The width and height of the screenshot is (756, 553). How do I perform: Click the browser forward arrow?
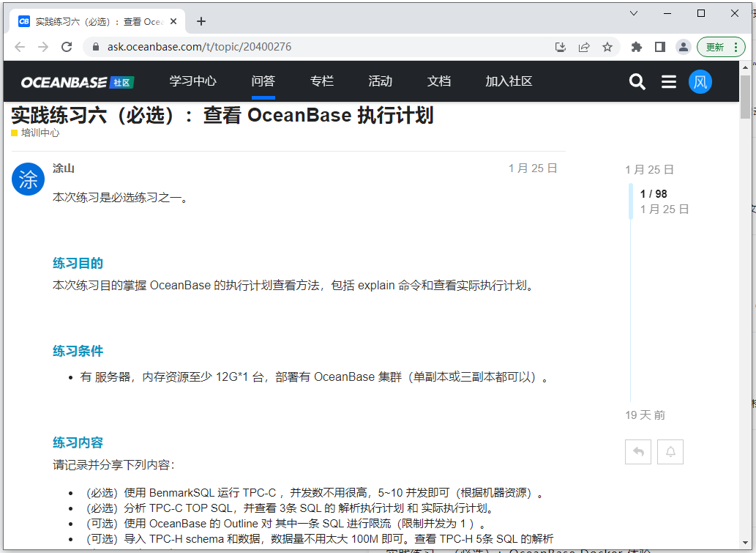click(x=43, y=47)
